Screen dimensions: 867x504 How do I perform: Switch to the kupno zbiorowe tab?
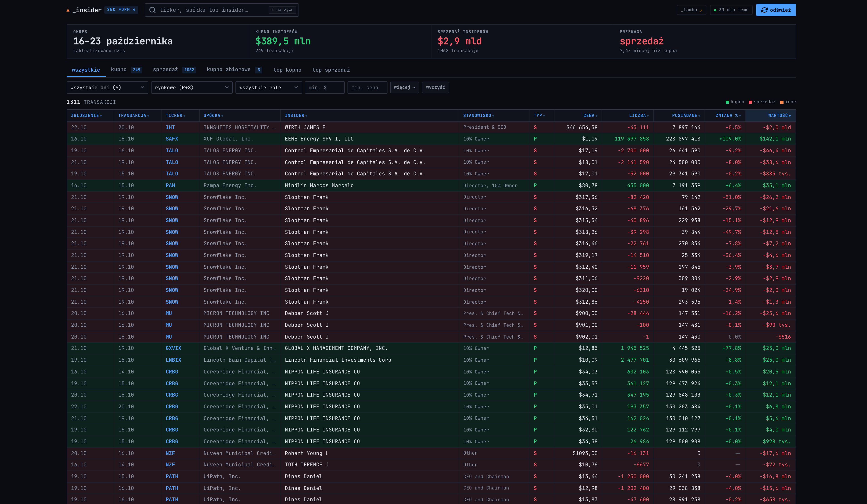click(234, 69)
